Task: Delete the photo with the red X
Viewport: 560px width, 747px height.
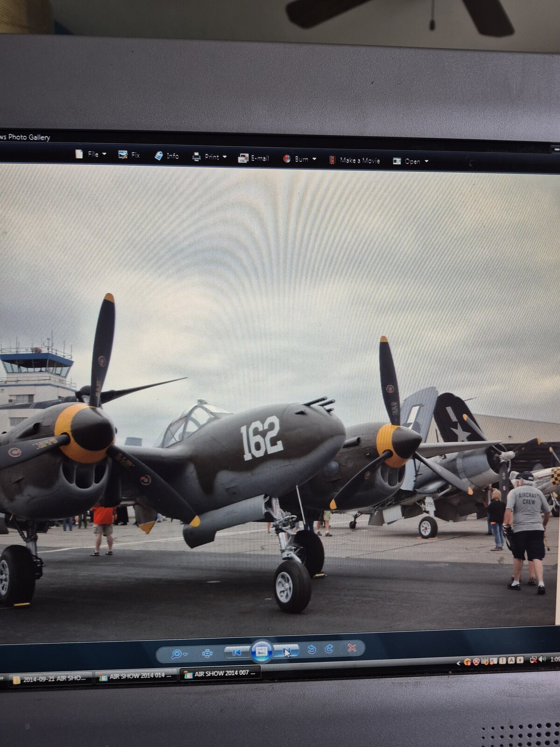Action: (x=352, y=648)
